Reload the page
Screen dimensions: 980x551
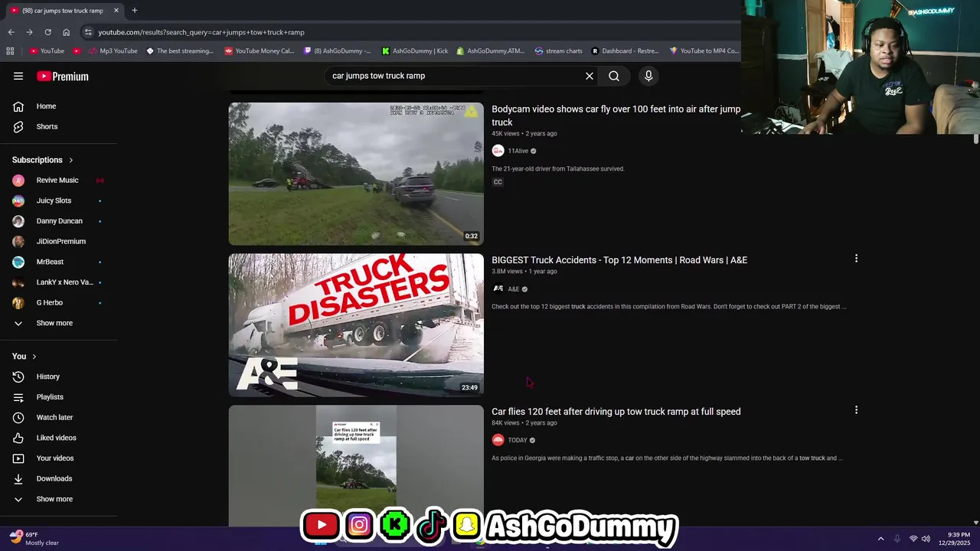point(47,32)
